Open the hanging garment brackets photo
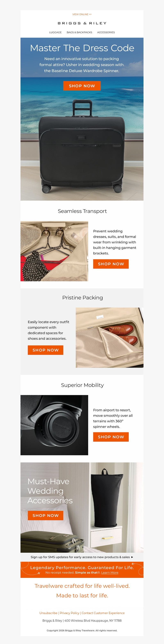The width and height of the screenshot is (164, 644). coord(54,251)
